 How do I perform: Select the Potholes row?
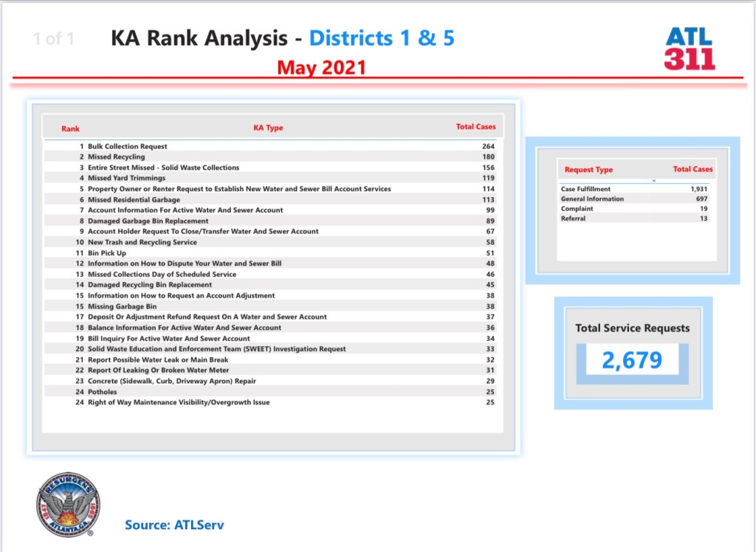103,392
